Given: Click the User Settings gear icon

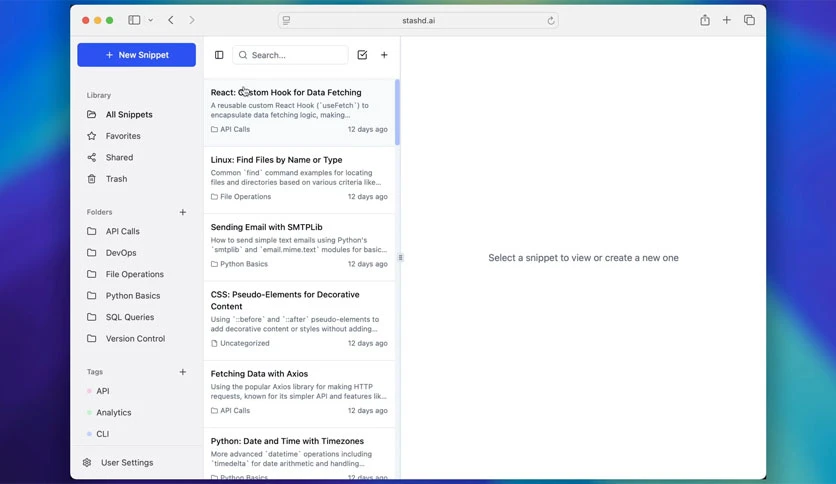Looking at the screenshot, I should click(x=87, y=463).
